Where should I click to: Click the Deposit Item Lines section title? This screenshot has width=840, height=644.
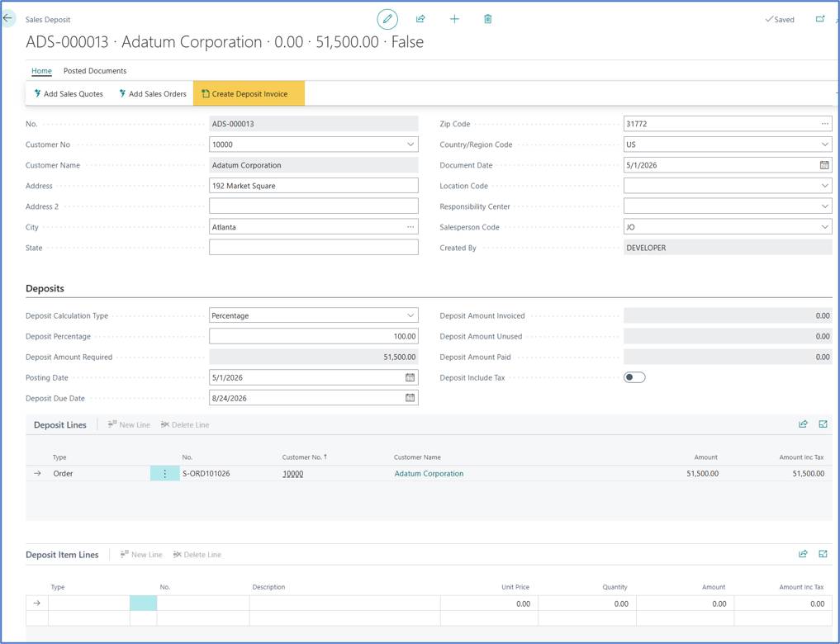(x=62, y=555)
